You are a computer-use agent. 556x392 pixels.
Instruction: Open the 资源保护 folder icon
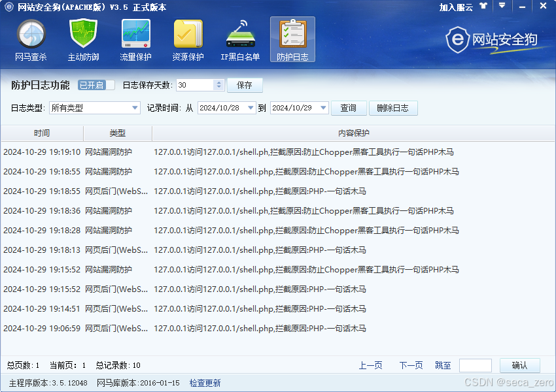pos(188,40)
